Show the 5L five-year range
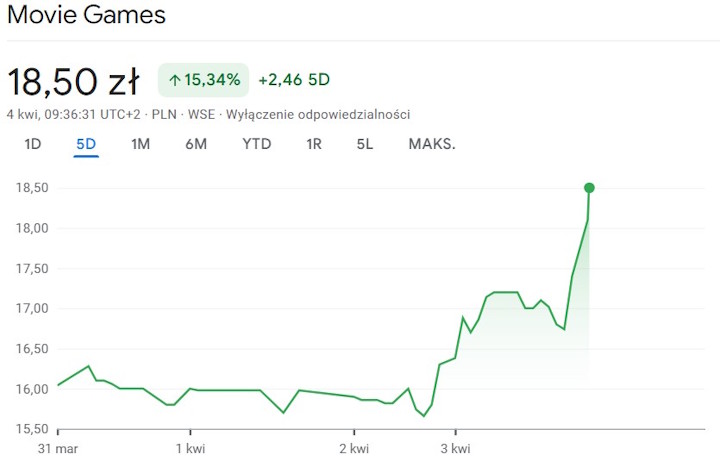720x467 pixels. click(365, 144)
